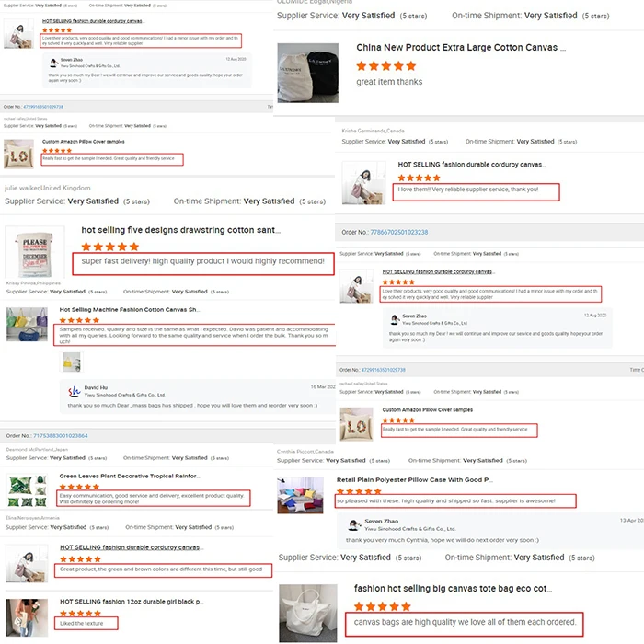Open the white canvas tote bag thumbnail
Viewport: 644px width, 644px height.
click(308, 614)
